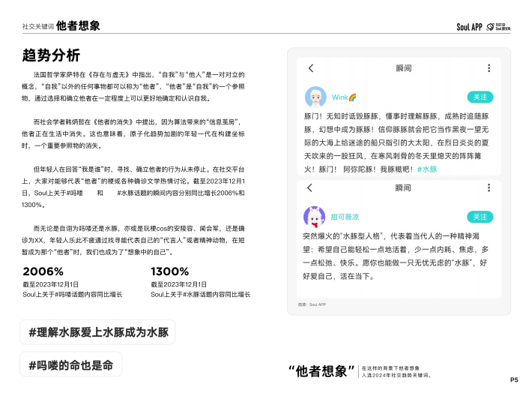Image resolution: width=532 pixels, height=399 pixels.
Task: Follow Wink with the 关注 button
Action: pyautogui.click(x=480, y=97)
